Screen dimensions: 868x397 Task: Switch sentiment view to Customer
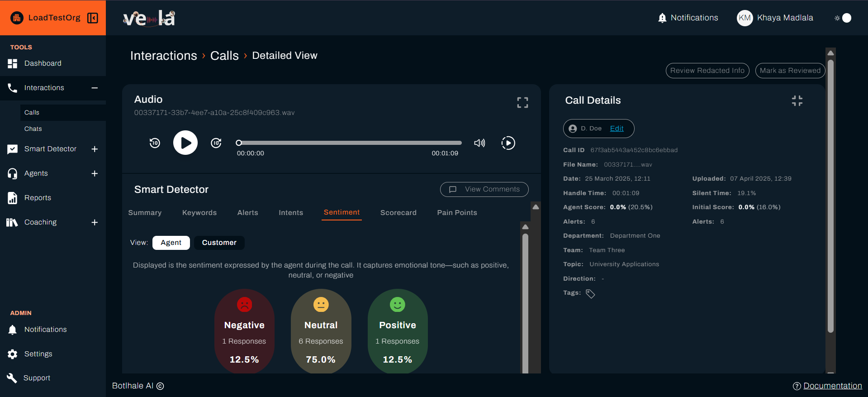point(219,243)
